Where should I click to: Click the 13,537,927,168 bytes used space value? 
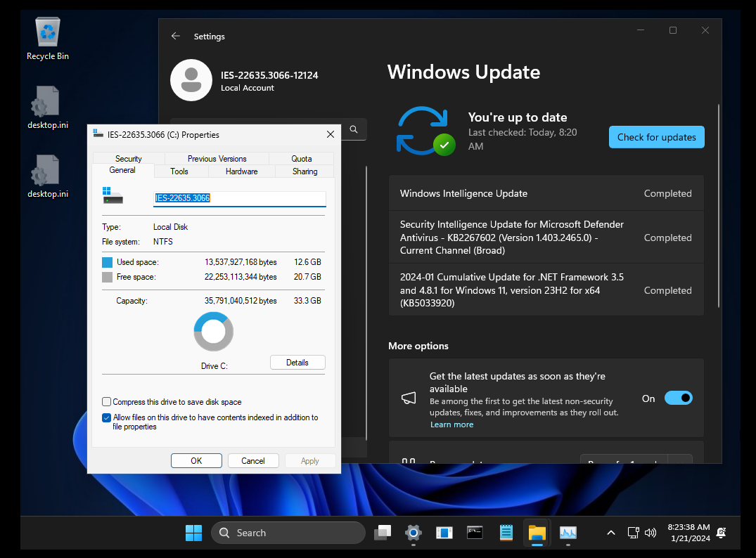[x=241, y=262]
